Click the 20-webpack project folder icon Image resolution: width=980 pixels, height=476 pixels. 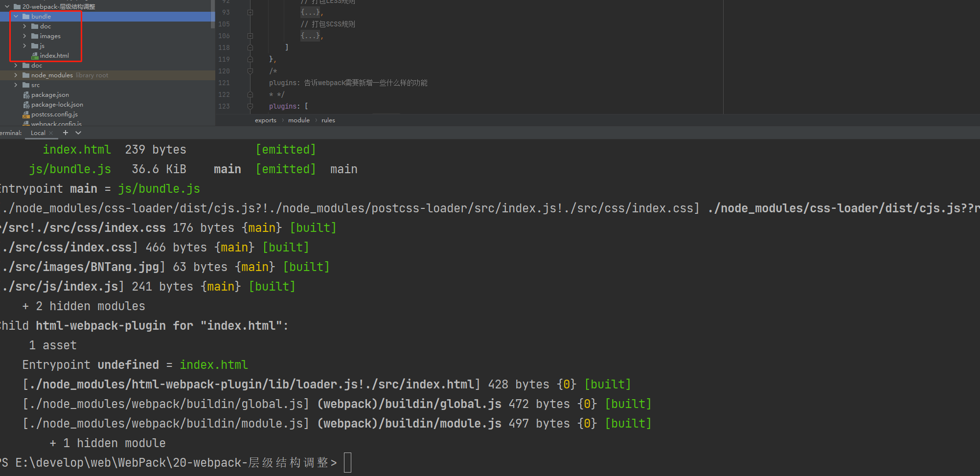(x=17, y=6)
